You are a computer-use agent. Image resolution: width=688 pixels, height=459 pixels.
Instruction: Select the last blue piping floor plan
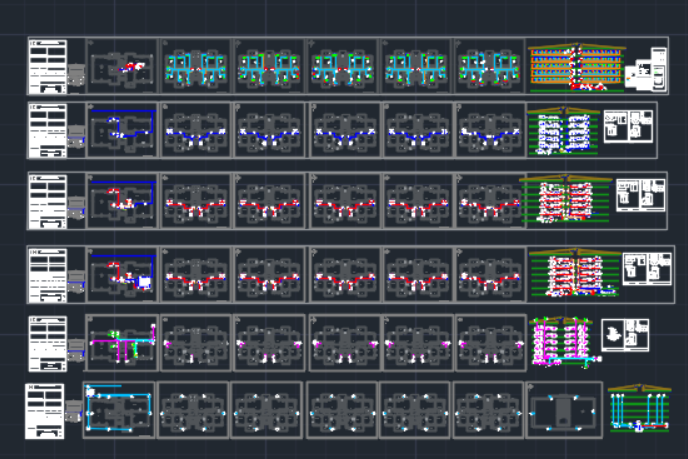(490, 129)
